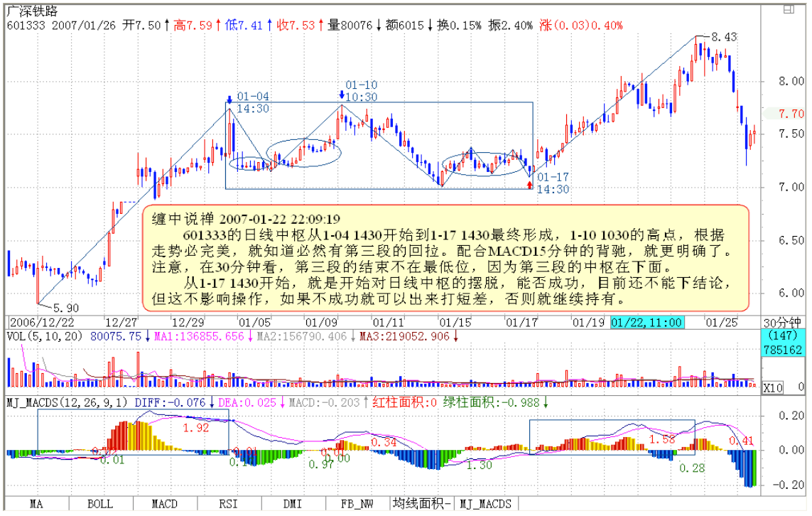Viewport: 812px width, 516px height.
Task: Click the 1.92 red area label in MACD
Action: click(x=196, y=428)
